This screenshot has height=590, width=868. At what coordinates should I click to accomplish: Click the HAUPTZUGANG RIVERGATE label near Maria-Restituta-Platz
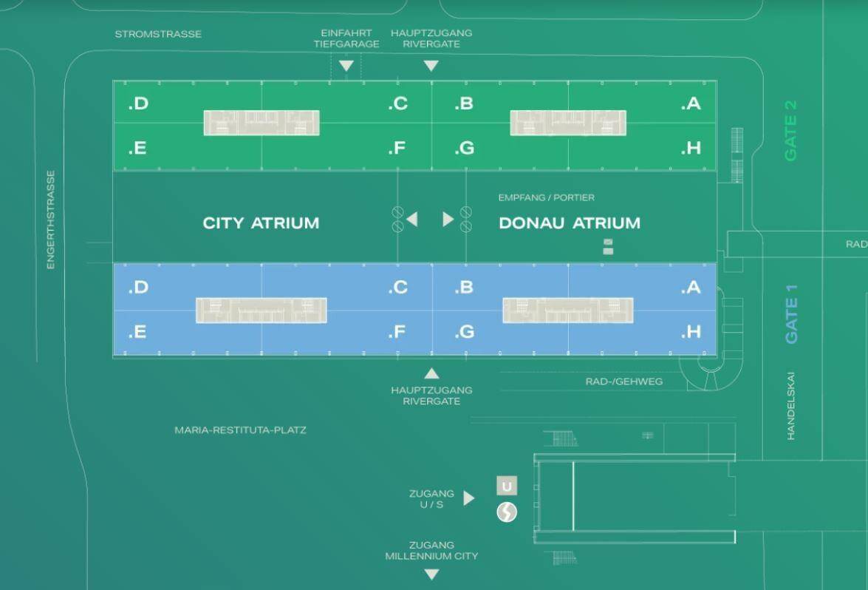[431, 396]
